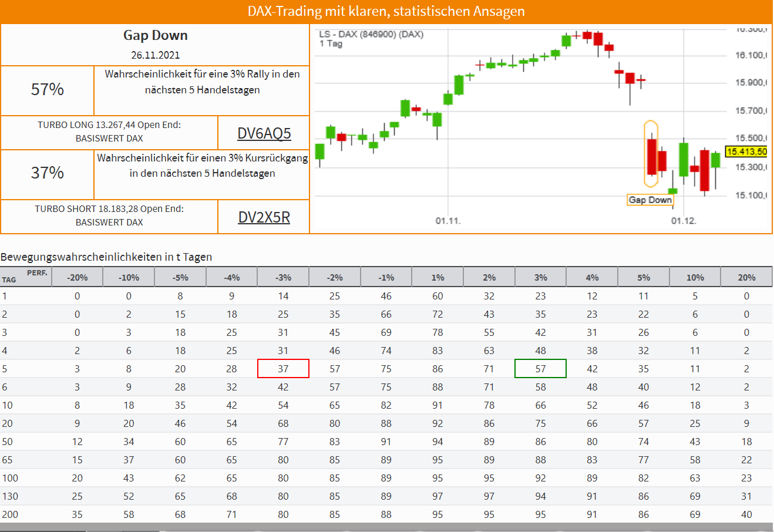Screen dimensions: 774x532
Task: Click the -2% column header
Action: click(x=335, y=278)
